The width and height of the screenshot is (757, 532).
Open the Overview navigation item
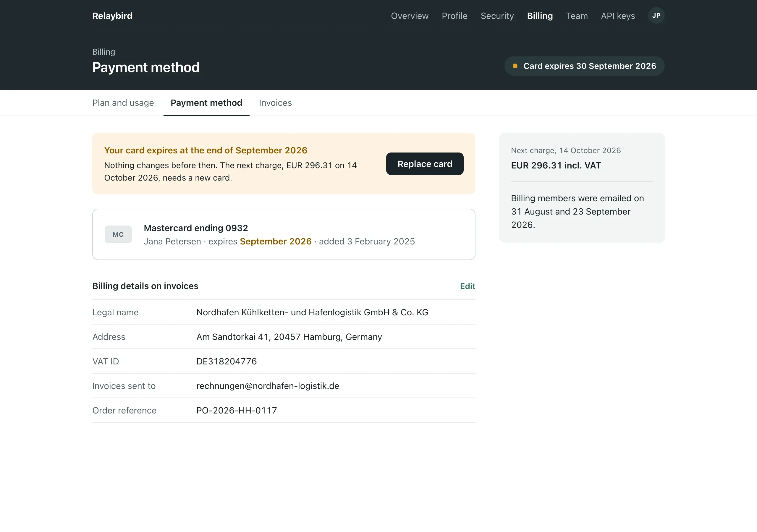[x=410, y=16]
